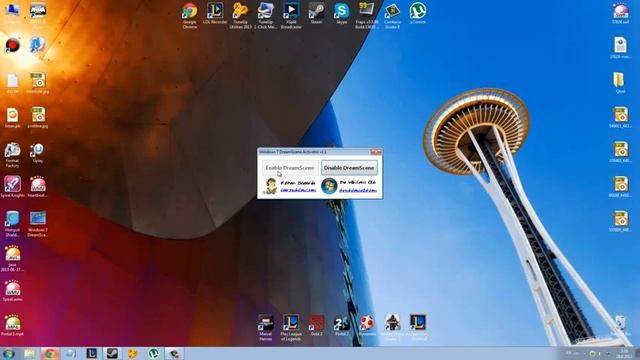Select the Play League of Legends shortcut
Image resolution: width=640 pixels, height=360 pixels.
click(291, 327)
